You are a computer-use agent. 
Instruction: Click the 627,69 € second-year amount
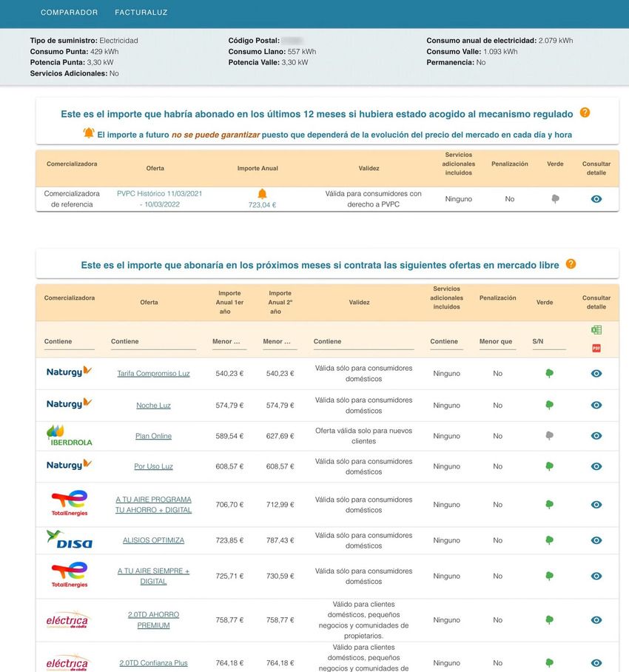pyautogui.click(x=280, y=436)
